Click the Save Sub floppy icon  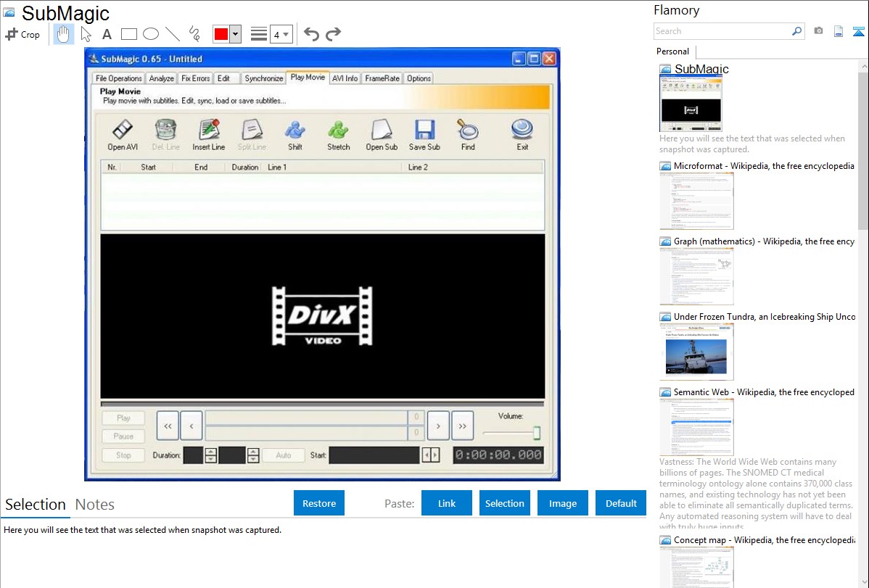coord(424,135)
